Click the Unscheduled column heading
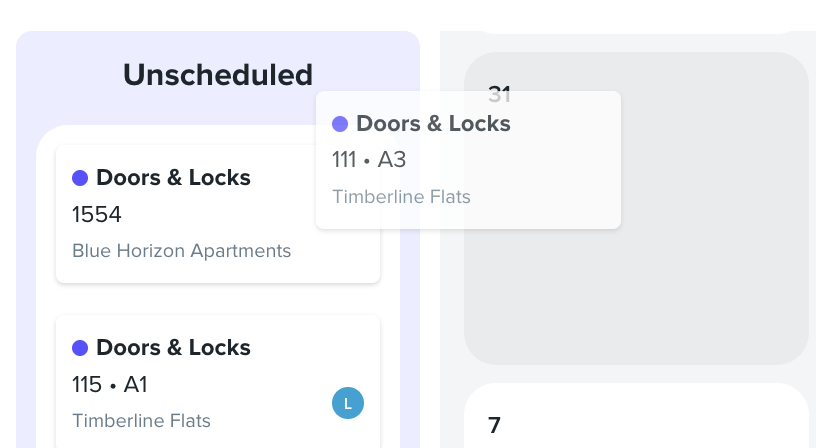816x448 pixels. [218, 75]
